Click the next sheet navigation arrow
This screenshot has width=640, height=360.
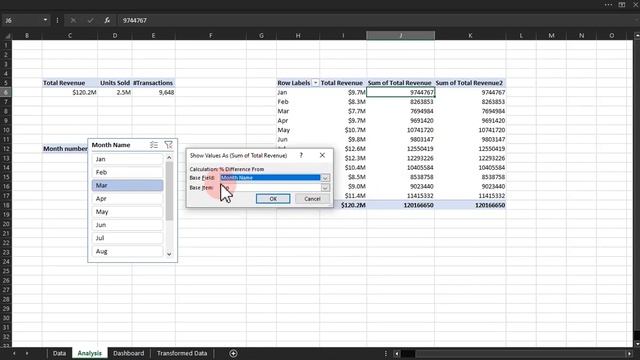[x=27, y=353]
